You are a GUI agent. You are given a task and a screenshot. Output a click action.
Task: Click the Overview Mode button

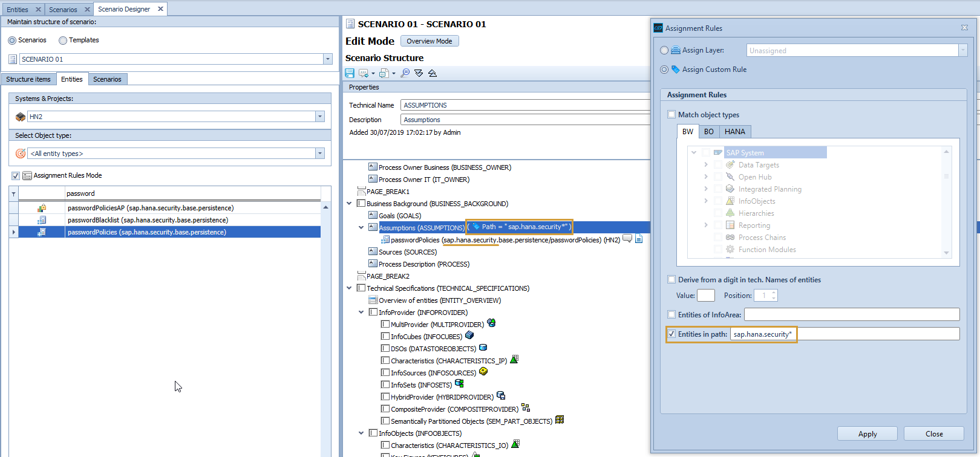[x=429, y=41]
